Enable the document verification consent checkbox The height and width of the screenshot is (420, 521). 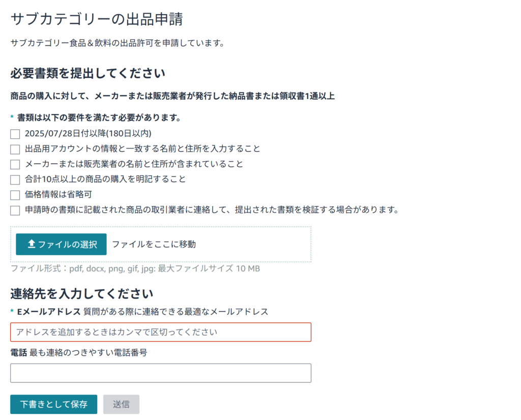tap(15, 210)
